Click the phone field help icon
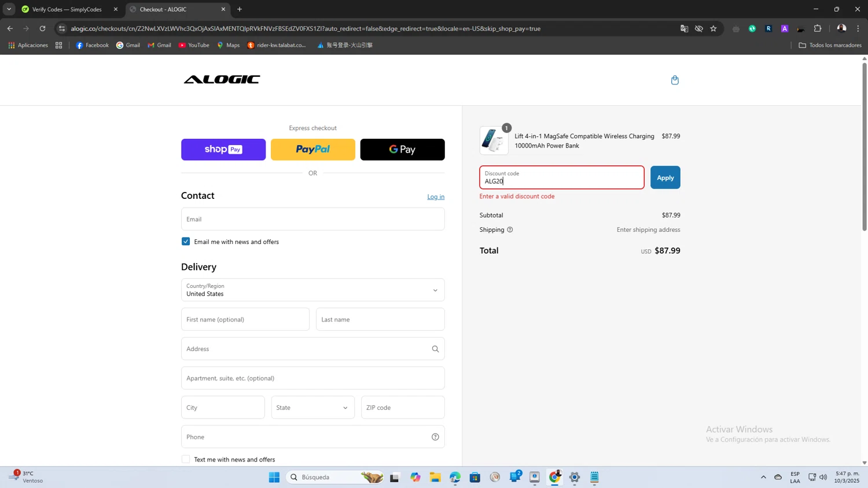This screenshot has width=868, height=488. [435, 437]
